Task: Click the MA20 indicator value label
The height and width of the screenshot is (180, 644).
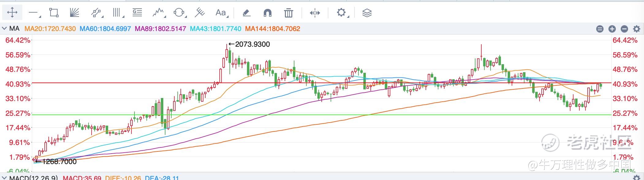Action: click(x=50, y=29)
